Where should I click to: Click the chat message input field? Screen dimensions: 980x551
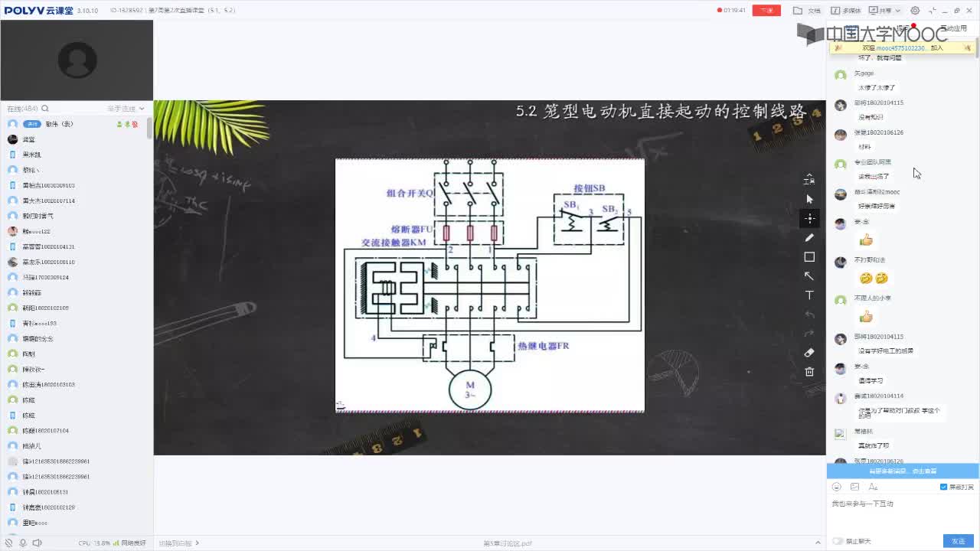click(903, 514)
